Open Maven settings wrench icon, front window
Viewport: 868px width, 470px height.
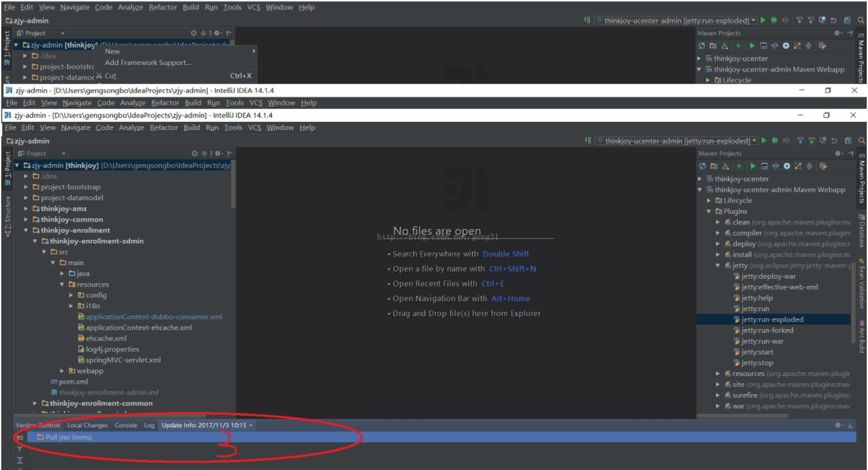click(x=824, y=166)
